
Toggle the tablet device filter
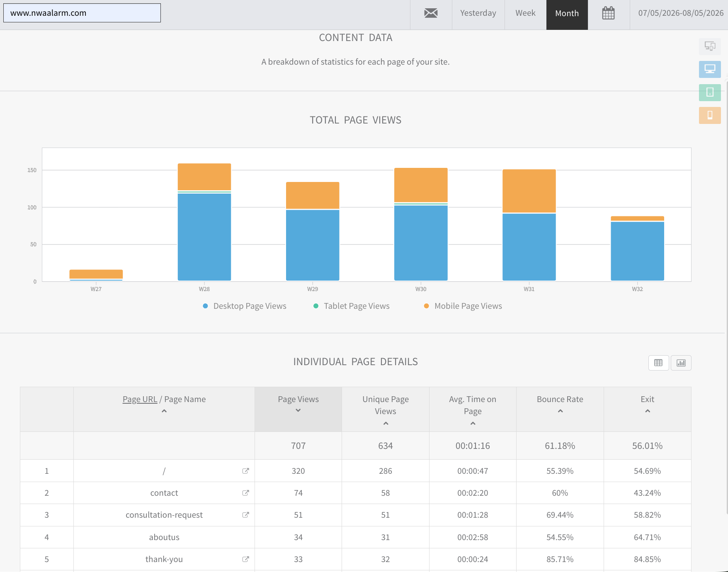point(710,92)
